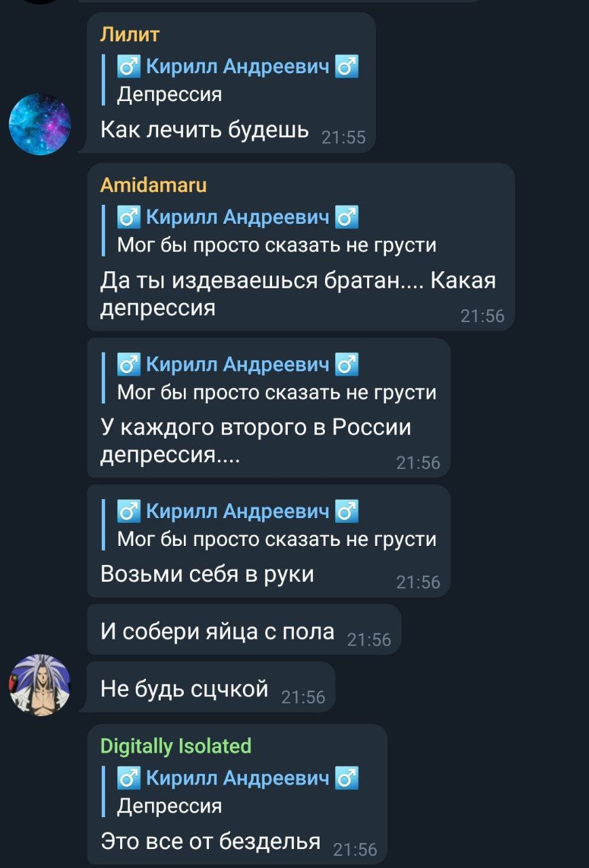This screenshot has width=589, height=868.
Task: Tap the male emoji before Кирилл in Лилит's quote
Action: (x=129, y=66)
